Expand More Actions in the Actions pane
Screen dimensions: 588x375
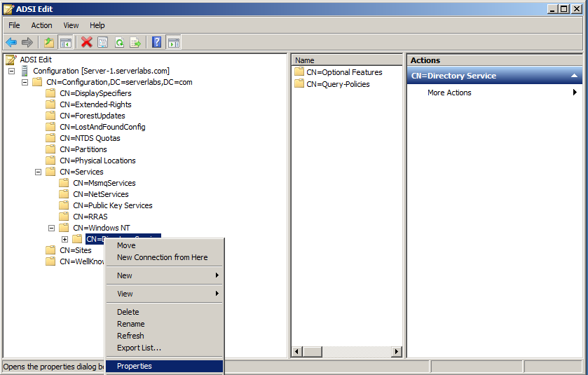(495, 93)
